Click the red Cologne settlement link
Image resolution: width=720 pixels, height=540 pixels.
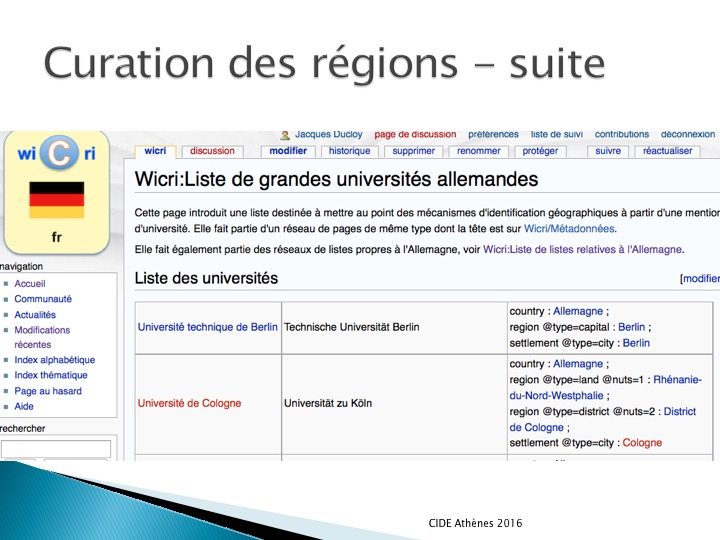point(642,443)
